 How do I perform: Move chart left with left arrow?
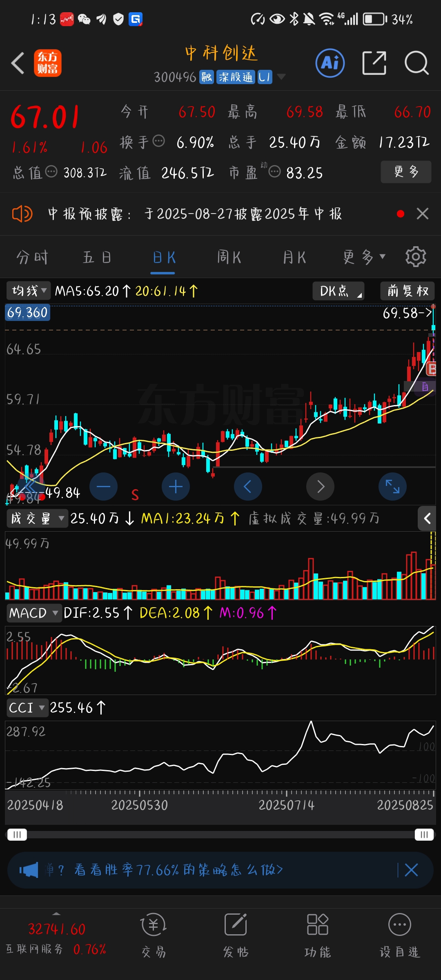248,486
